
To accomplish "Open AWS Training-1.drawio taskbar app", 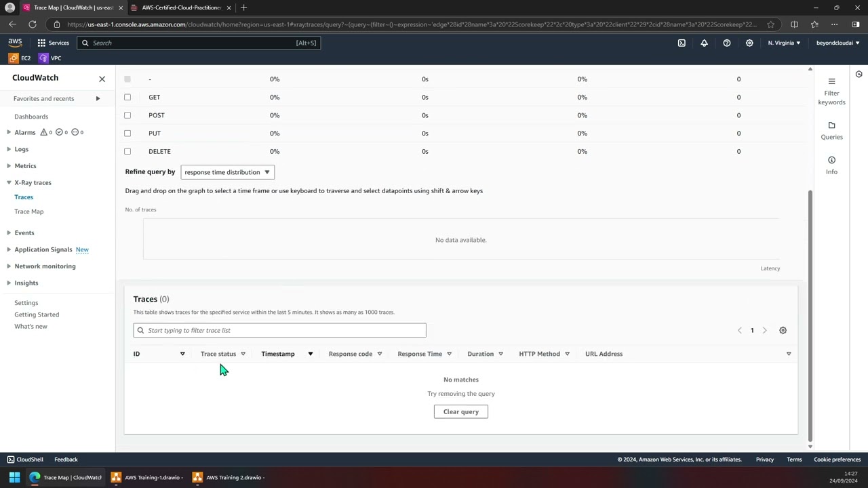I will [147, 477].
